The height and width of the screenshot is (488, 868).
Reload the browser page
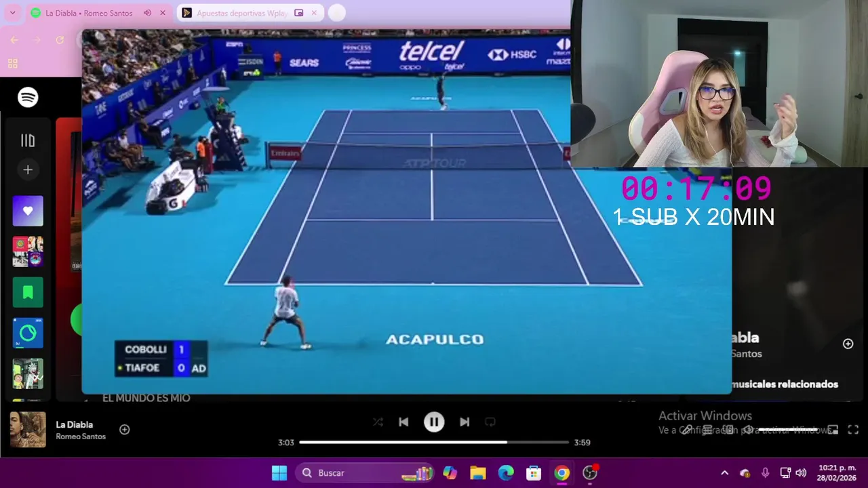pos(60,40)
